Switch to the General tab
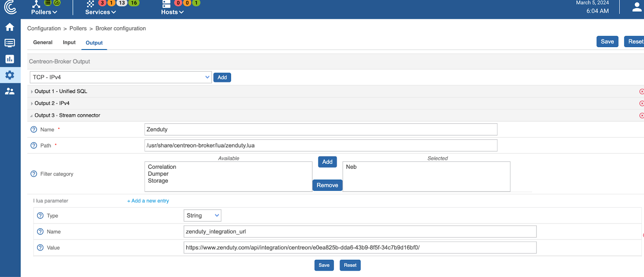 coord(43,42)
